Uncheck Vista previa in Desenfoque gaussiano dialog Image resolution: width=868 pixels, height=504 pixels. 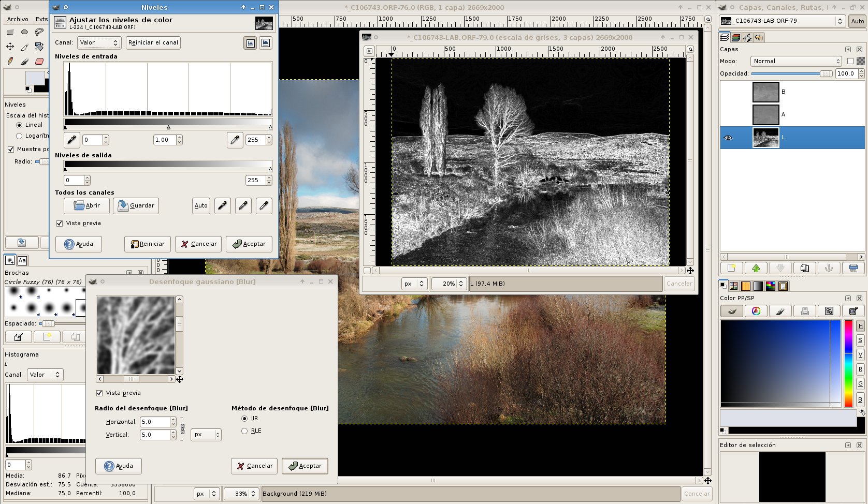99,393
